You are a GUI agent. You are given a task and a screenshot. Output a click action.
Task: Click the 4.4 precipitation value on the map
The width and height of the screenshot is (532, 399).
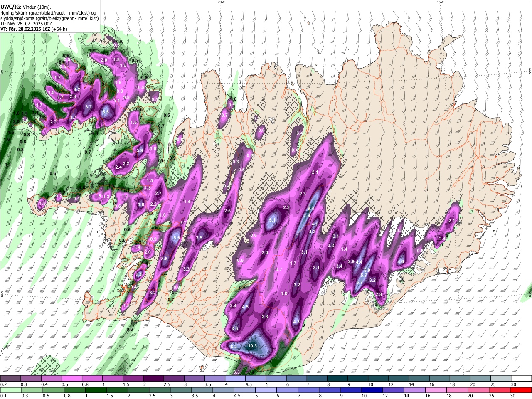tap(360, 262)
